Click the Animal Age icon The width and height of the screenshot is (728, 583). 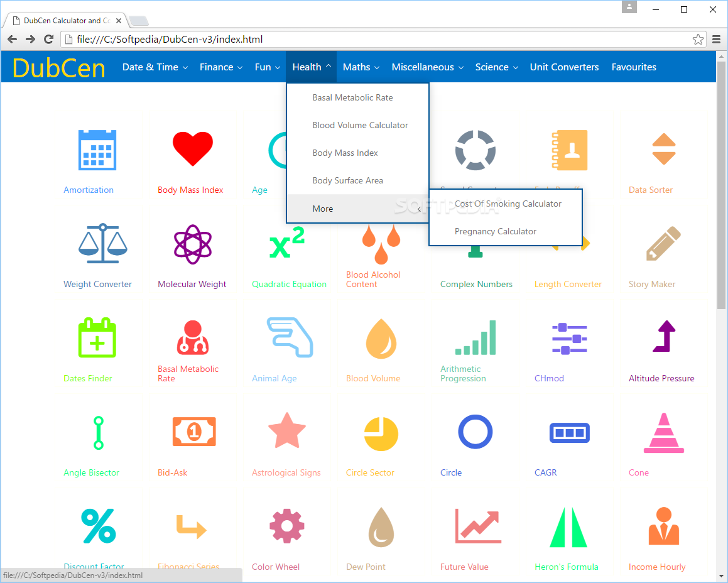290,337
